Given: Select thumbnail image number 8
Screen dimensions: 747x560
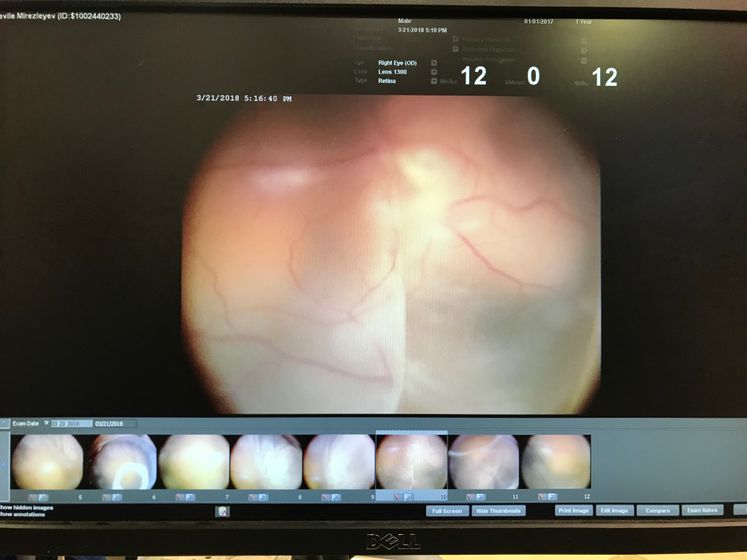Looking at the screenshot, I should [x=266, y=462].
